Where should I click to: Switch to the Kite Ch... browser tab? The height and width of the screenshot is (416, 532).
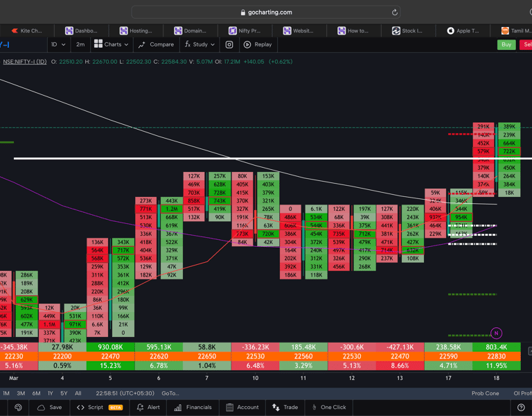[x=27, y=31]
